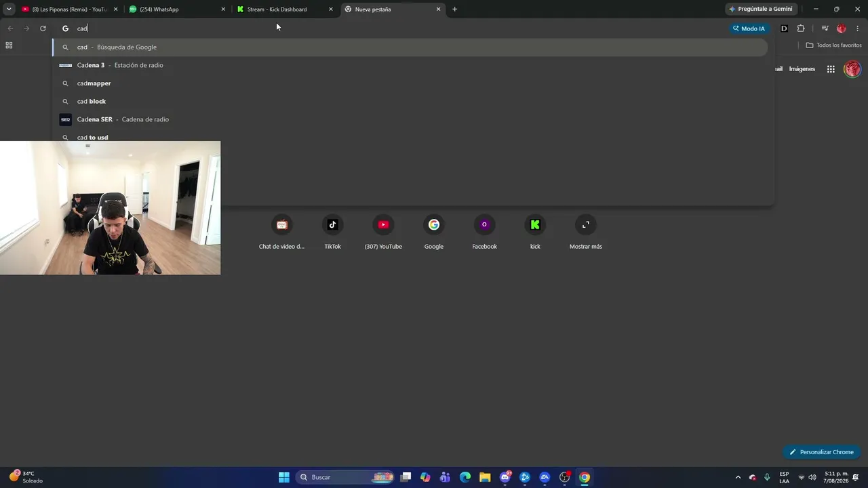Click the webcam overlay video
This screenshot has height=488, width=868.
[x=110, y=208]
